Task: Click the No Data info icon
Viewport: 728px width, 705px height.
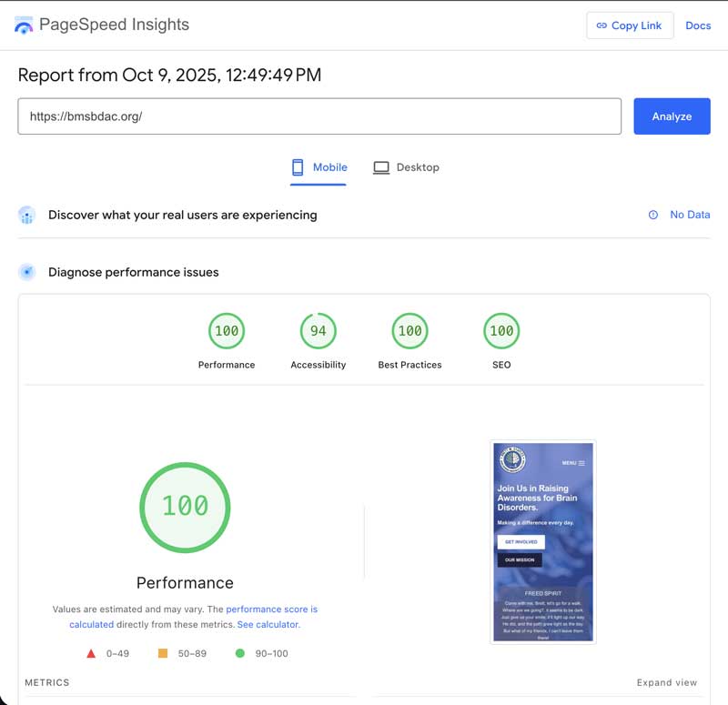Action: point(652,216)
